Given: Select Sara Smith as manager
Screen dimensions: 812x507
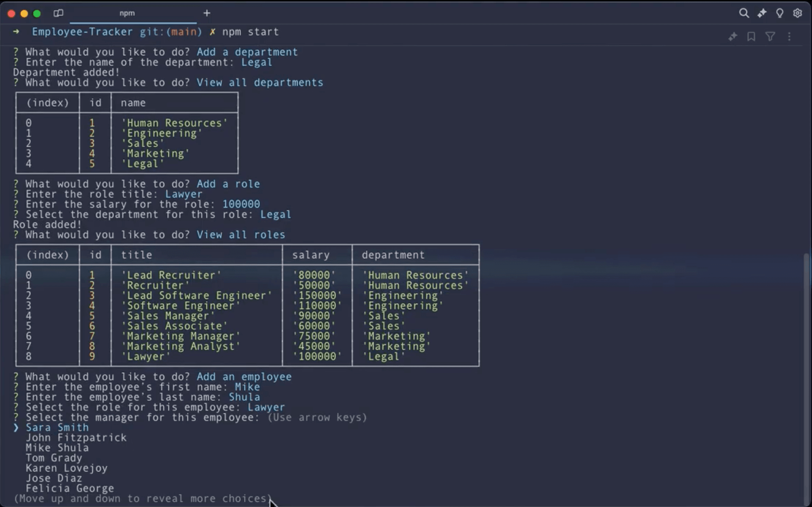Looking at the screenshot, I should click(57, 428).
